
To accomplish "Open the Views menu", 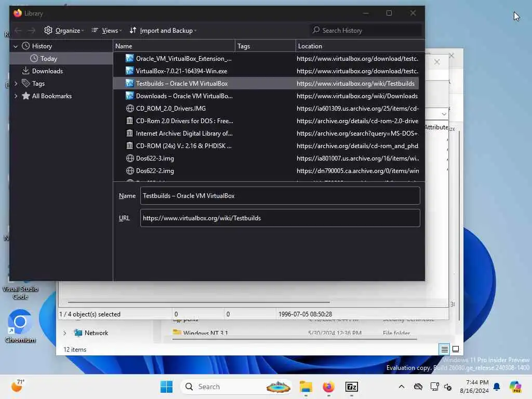I will pyautogui.click(x=107, y=31).
